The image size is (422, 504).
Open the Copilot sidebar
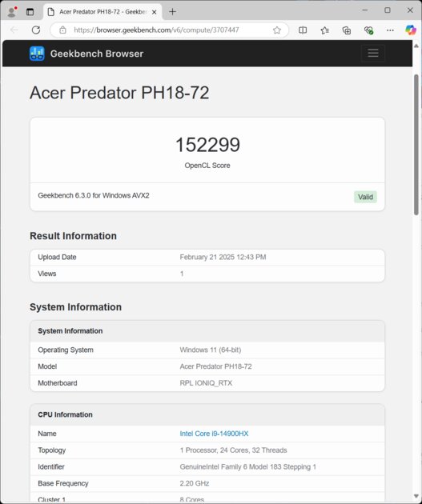tap(411, 30)
